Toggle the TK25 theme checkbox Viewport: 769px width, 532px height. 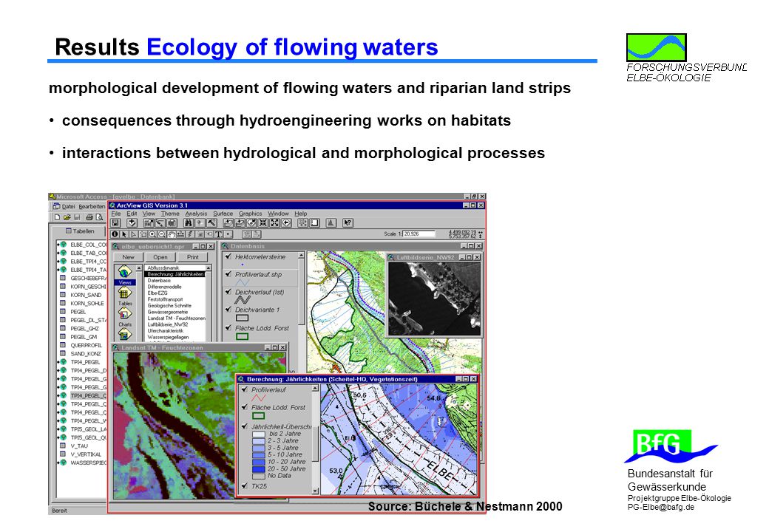(x=244, y=486)
